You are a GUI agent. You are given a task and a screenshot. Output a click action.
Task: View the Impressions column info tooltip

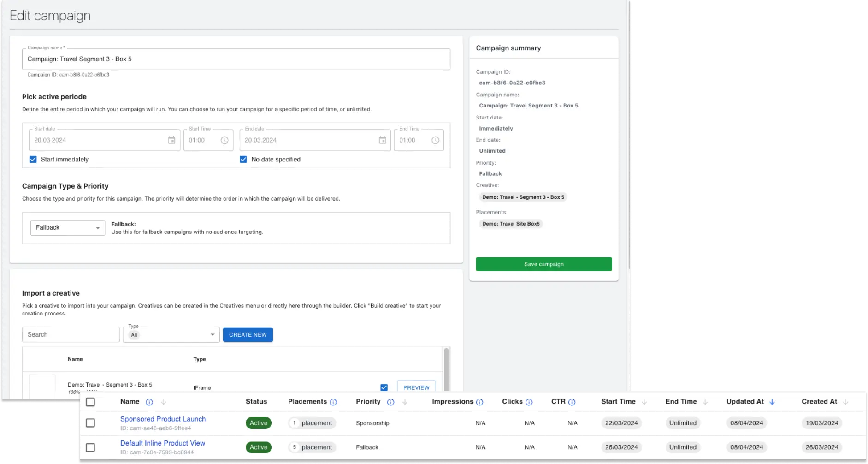[479, 402]
